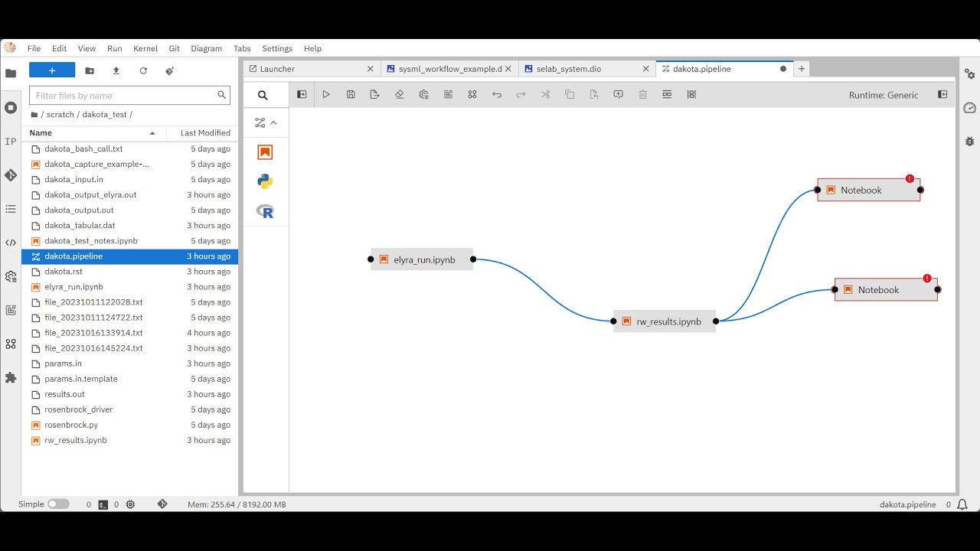Select the Python script node in palette
This screenshot has width=980, height=551.
(x=265, y=181)
